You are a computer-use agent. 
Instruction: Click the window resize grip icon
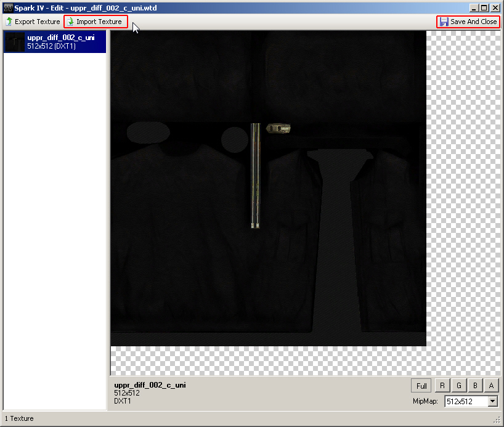[497, 420]
